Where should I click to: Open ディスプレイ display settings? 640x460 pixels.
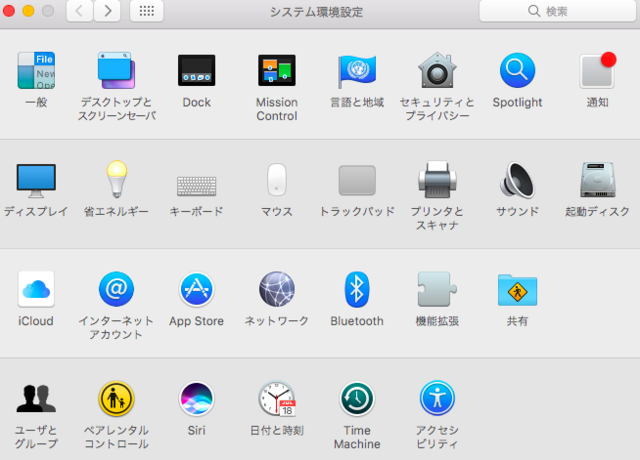[x=36, y=181]
